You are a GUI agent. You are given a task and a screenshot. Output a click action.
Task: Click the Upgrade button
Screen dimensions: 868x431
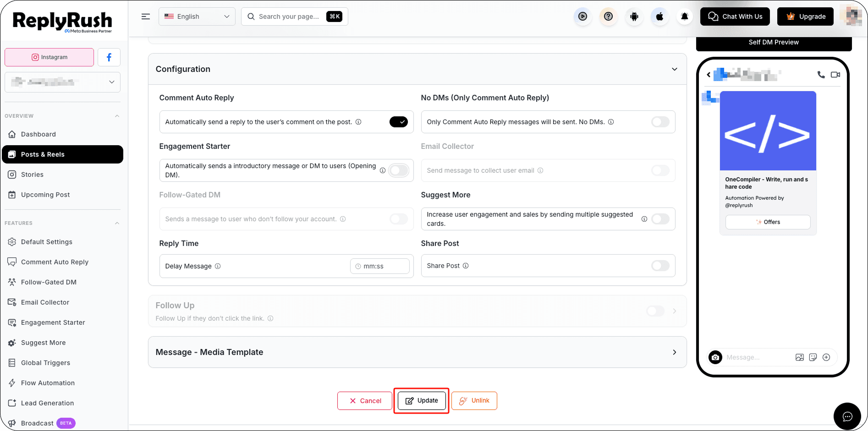click(806, 16)
